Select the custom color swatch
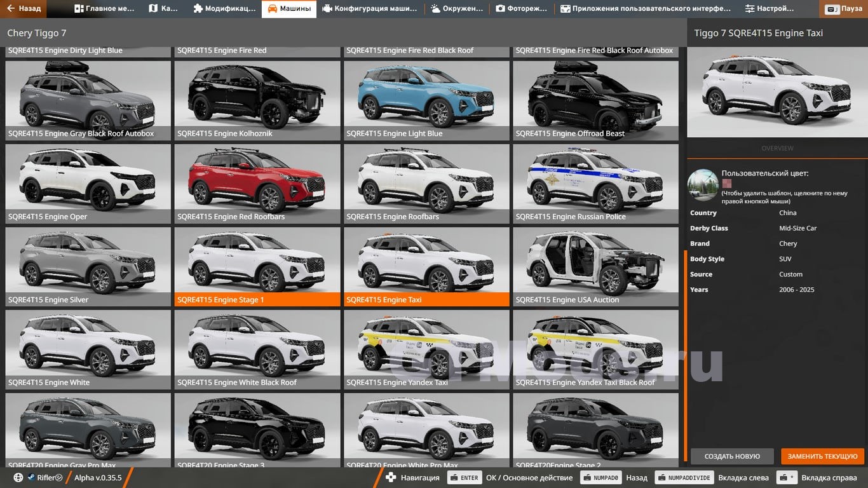 click(x=726, y=183)
